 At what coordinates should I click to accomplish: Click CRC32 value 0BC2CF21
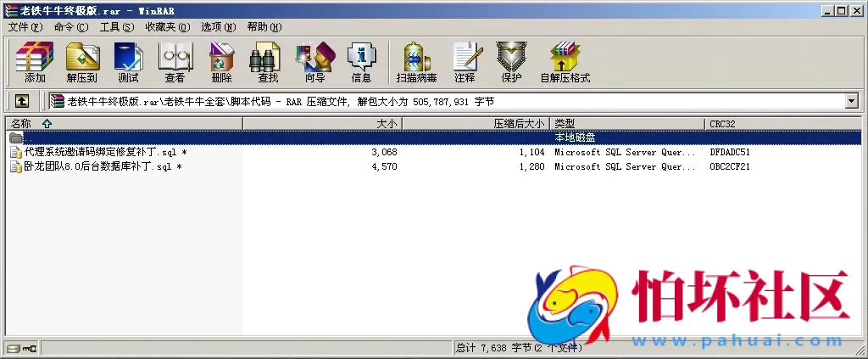pos(730,166)
